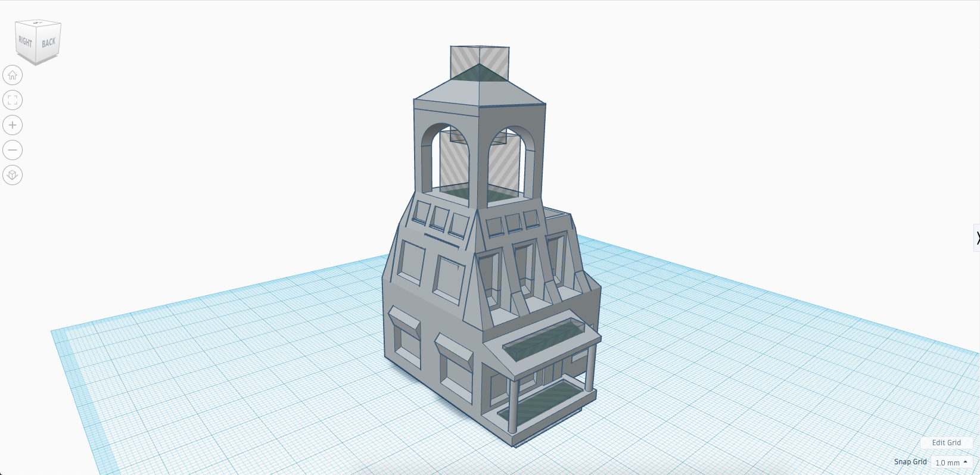Expand the collapsed right side panel
Screen dimensions: 980x475
[x=977, y=238]
